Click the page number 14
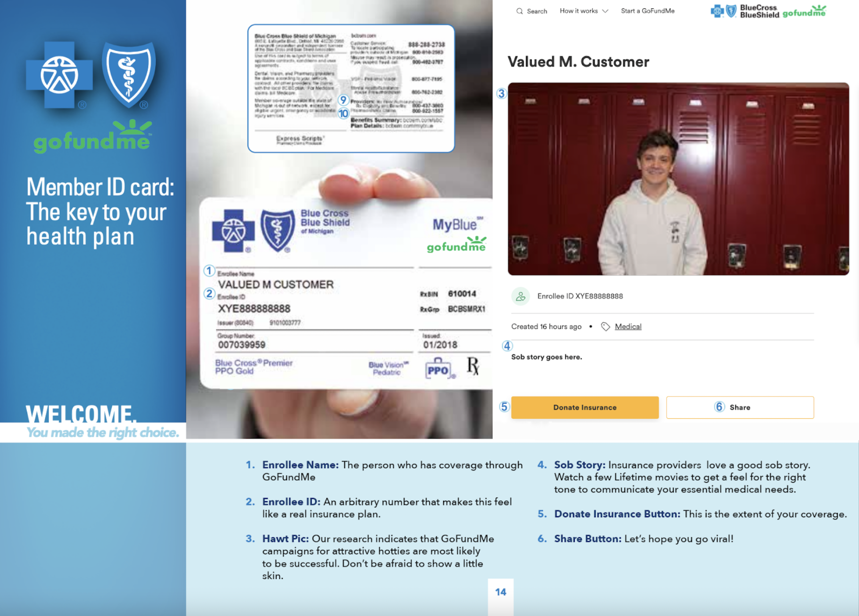Viewport: 859px width, 616px height. coord(501,592)
